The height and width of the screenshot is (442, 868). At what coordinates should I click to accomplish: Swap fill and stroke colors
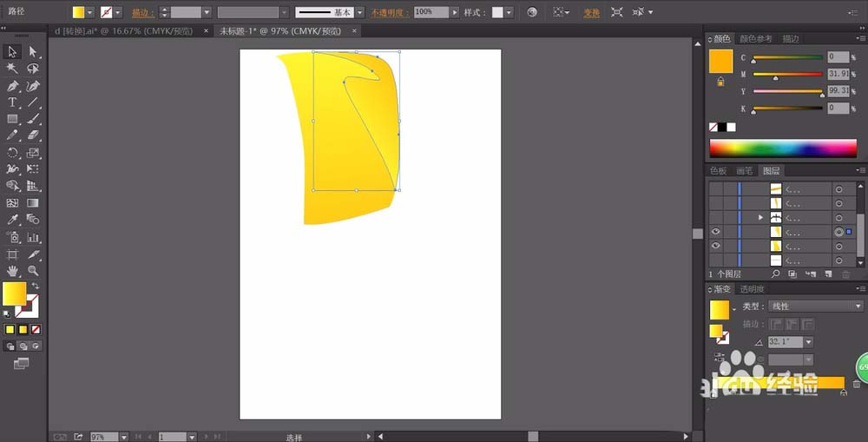click(36, 286)
